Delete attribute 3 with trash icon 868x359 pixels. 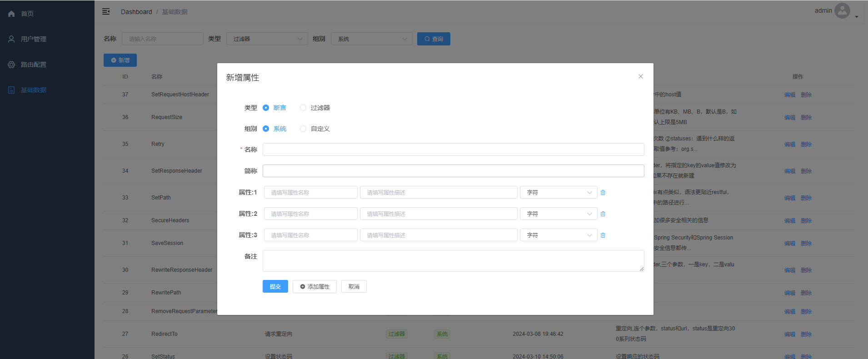point(603,235)
